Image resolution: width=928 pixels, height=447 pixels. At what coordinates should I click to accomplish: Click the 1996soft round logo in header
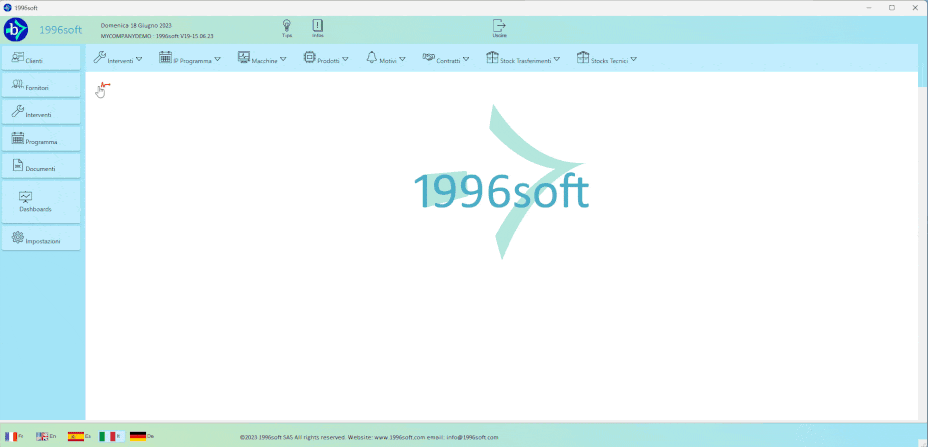pos(16,30)
